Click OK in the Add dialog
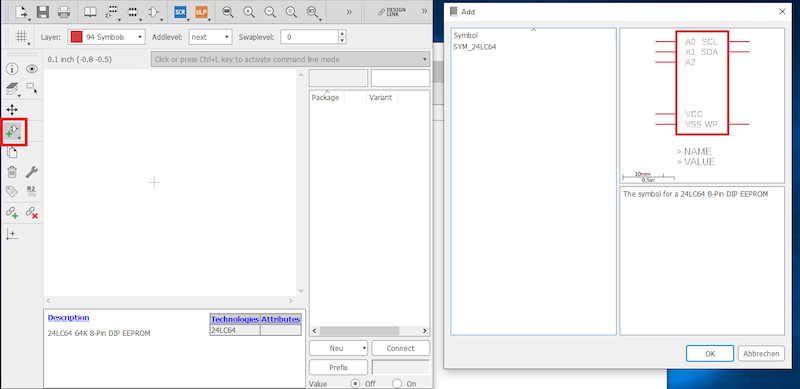The image size is (800, 389). click(x=710, y=353)
